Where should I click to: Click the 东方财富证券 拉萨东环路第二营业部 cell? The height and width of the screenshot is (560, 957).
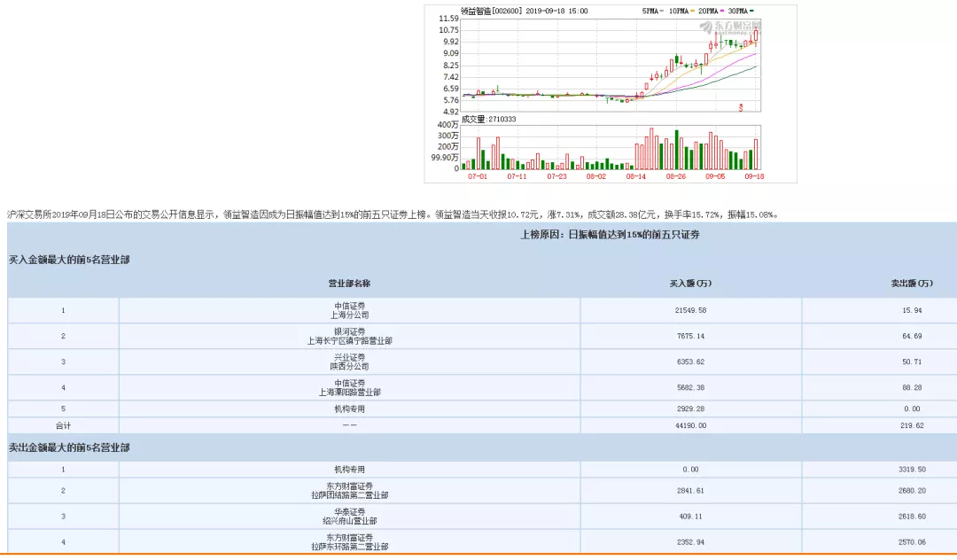349,542
